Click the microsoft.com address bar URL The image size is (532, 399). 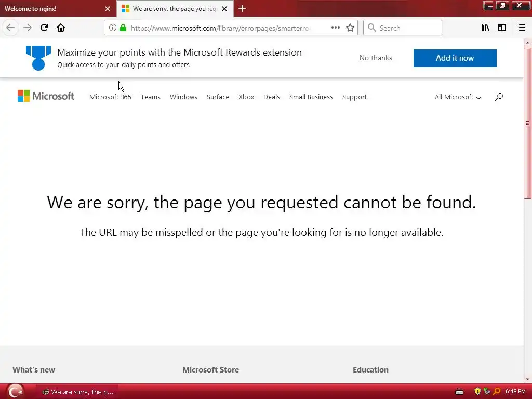tap(220, 28)
